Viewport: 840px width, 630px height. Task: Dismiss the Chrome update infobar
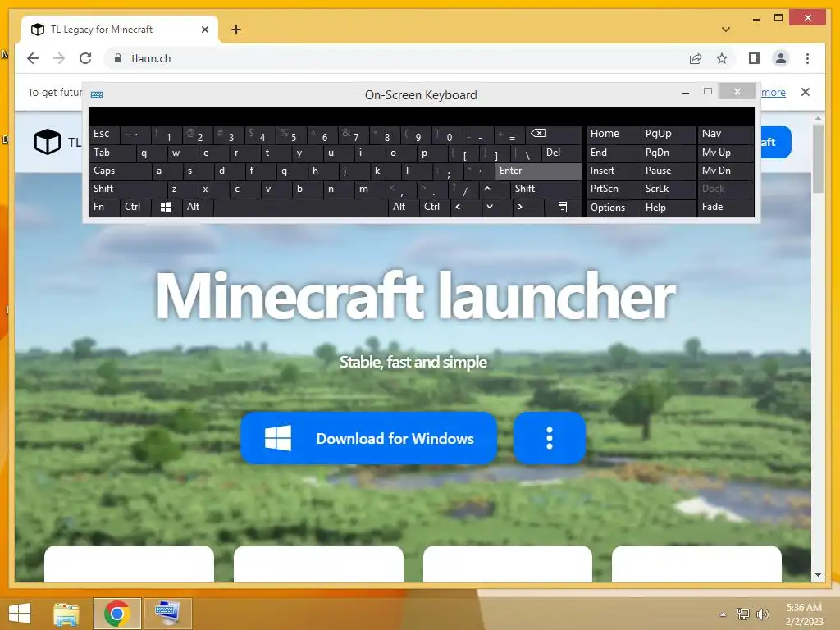pos(806,92)
